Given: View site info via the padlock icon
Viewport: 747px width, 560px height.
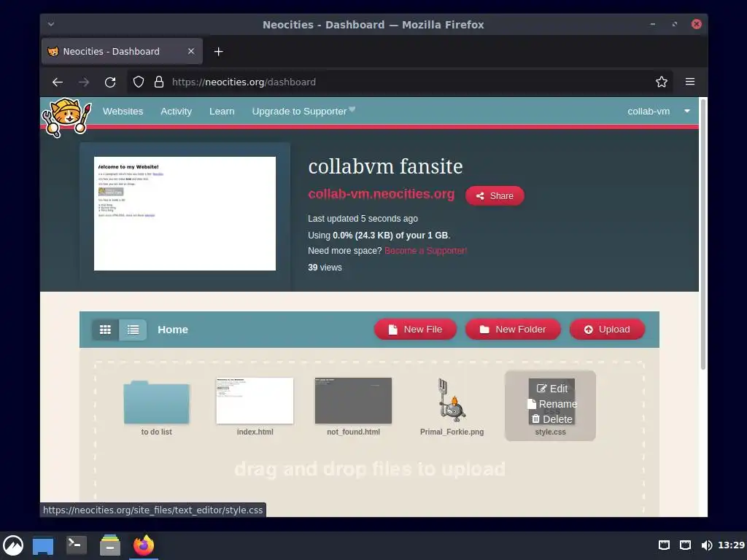Looking at the screenshot, I should [159, 82].
